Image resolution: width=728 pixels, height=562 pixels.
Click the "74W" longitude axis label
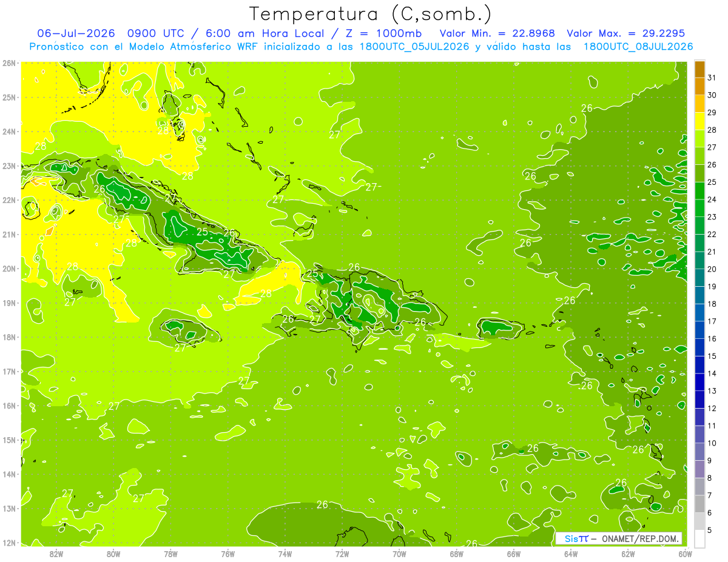coord(285,554)
